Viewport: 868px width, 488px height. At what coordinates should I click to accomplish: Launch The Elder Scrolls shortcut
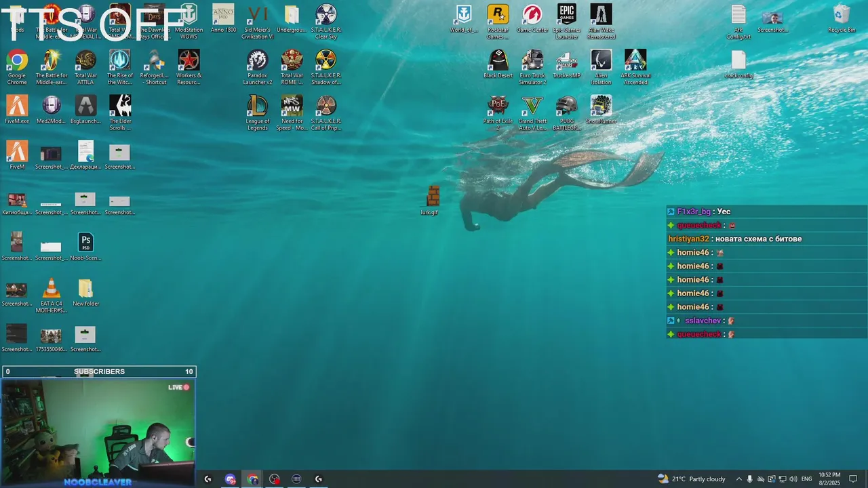coord(120,113)
